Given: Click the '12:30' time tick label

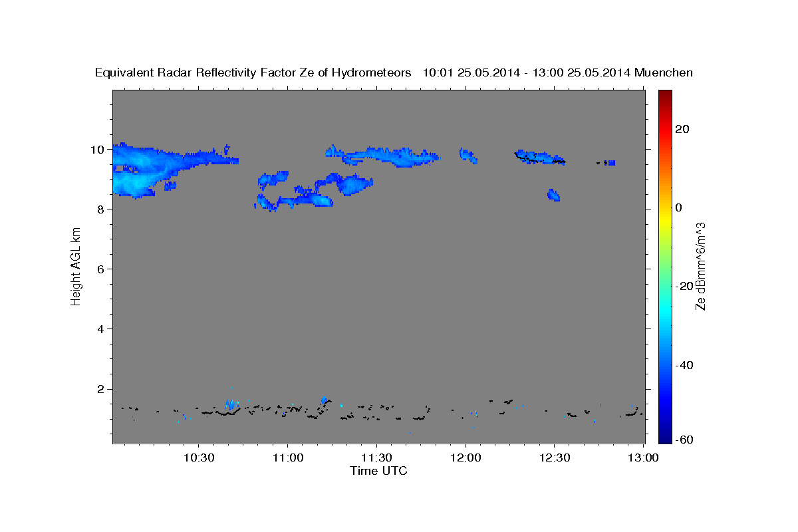Looking at the screenshot, I should click(555, 458).
